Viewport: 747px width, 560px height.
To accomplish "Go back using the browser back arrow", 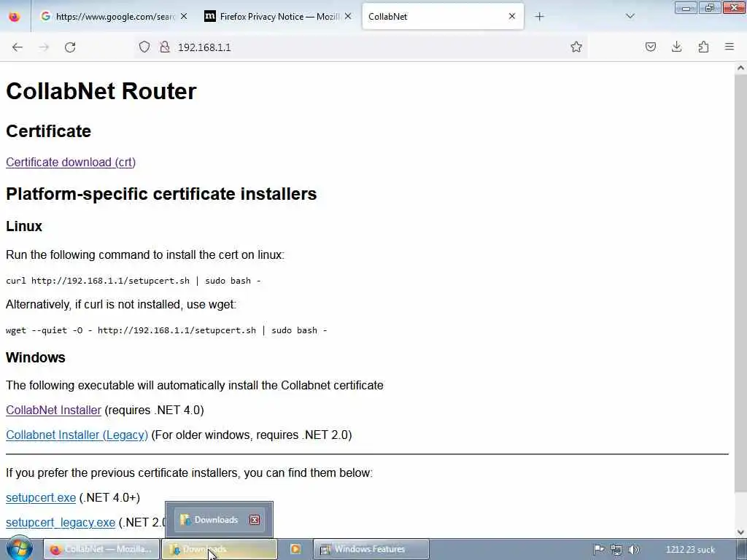I will (x=18, y=47).
